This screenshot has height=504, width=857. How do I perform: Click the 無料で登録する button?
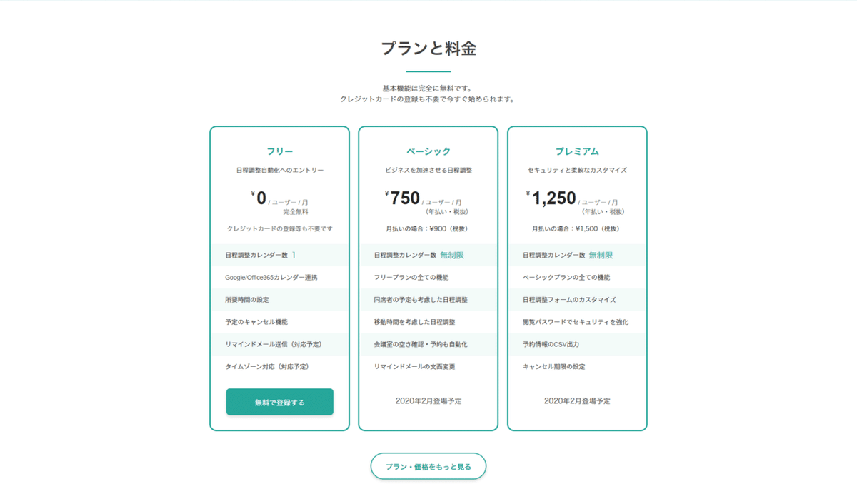(279, 401)
